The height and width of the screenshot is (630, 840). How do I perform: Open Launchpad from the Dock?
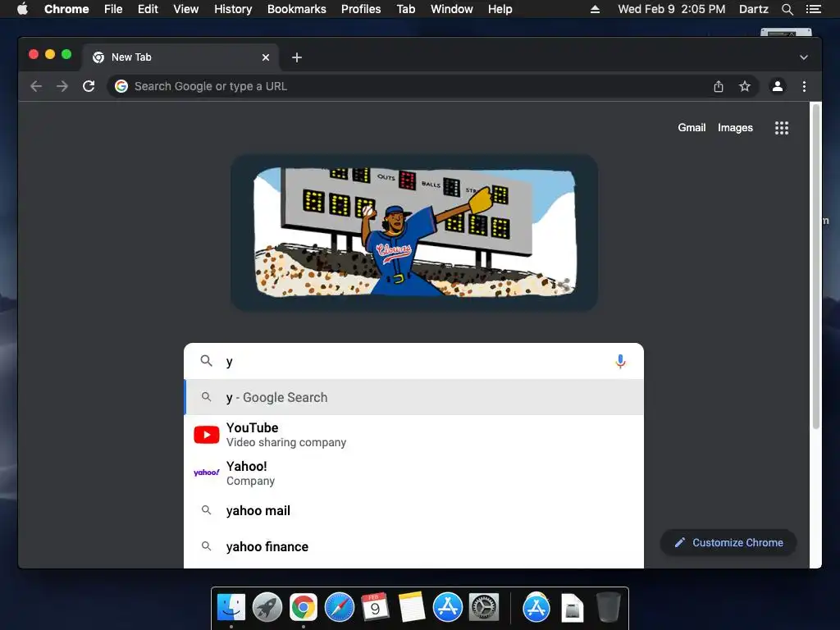(x=267, y=608)
